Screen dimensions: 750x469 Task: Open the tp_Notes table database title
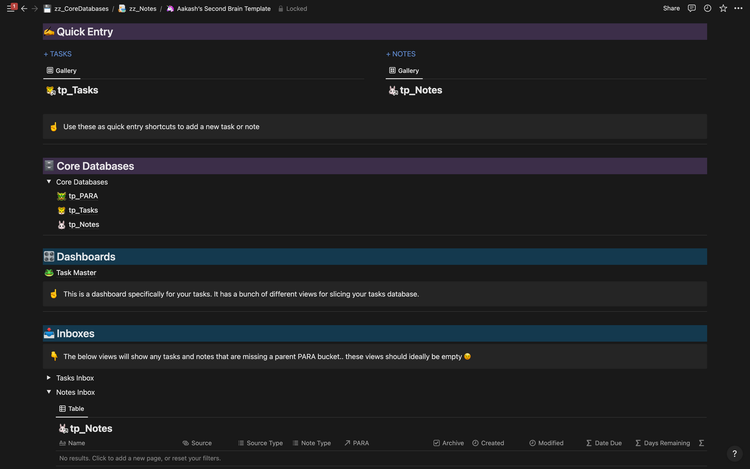91,429
